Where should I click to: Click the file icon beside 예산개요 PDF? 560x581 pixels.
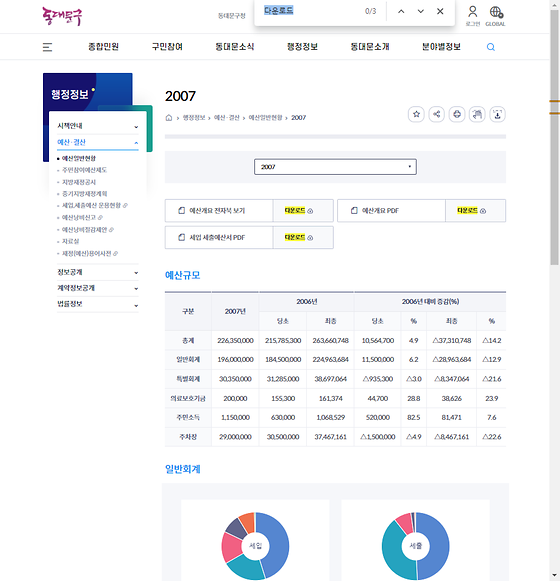coord(354,210)
